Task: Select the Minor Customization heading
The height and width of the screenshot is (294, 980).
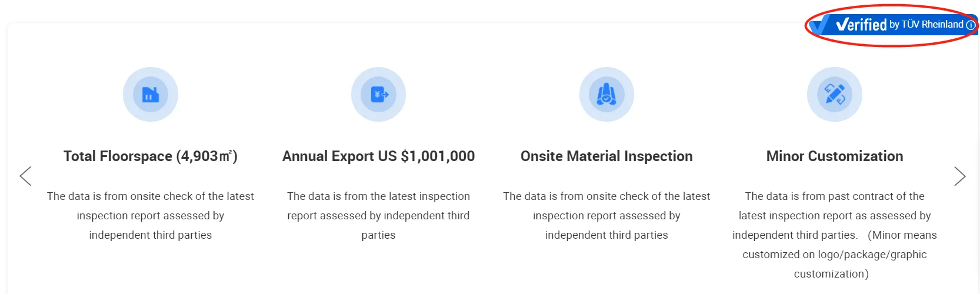Action: [x=835, y=156]
